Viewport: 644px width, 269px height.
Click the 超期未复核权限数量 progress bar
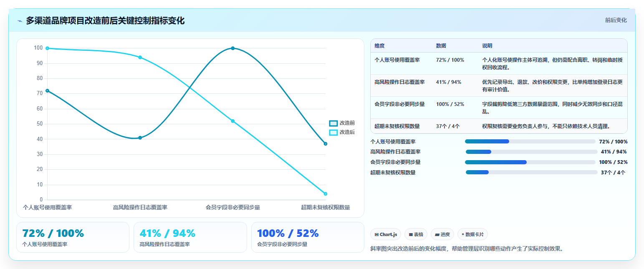pyautogui.click(x=531, y=172)
